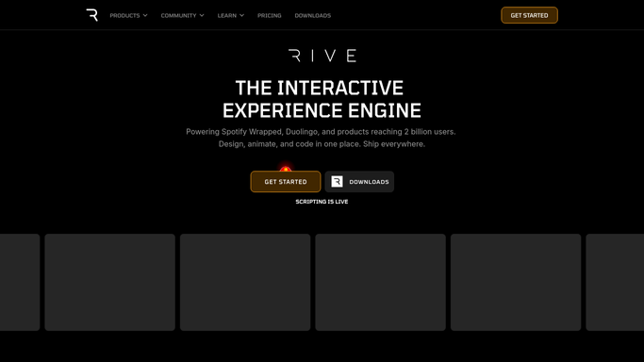Click the Scripting Is Live text
This screenshot has width=644, height=362.
pos(322,202)
